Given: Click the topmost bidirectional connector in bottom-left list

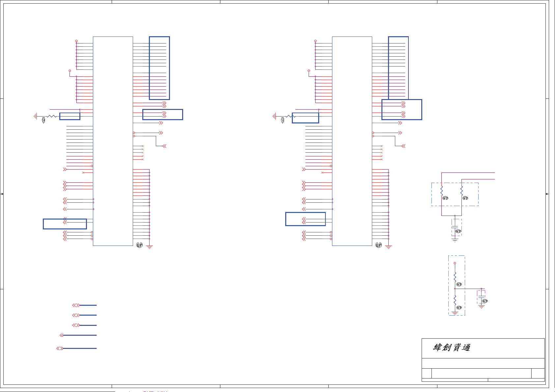Looking at the screenshot, I should 76,305.
